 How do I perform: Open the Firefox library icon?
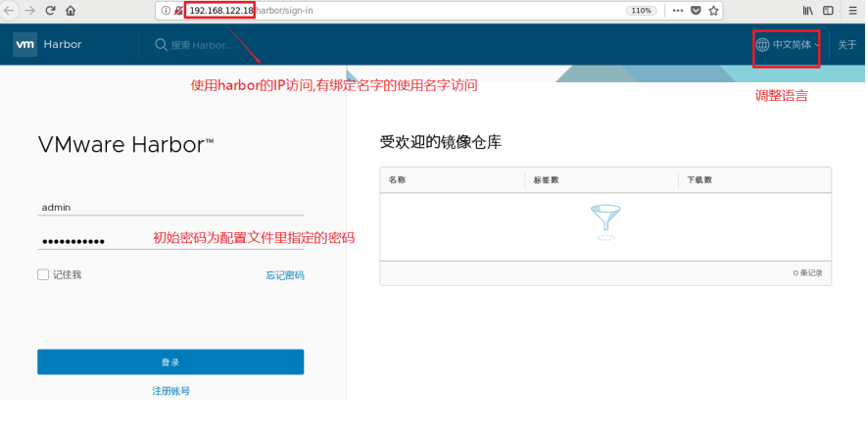pos(807,11)
